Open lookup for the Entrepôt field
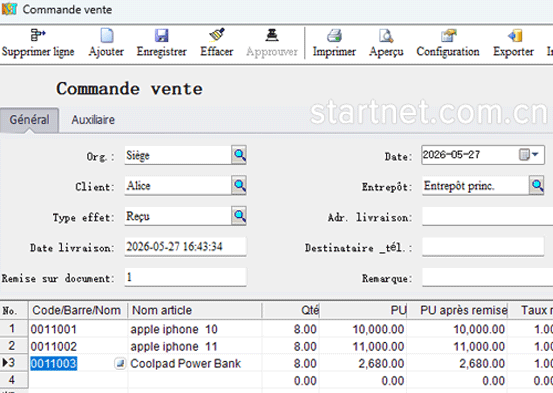The image size is (553, 393). click(x=537, y=185)
